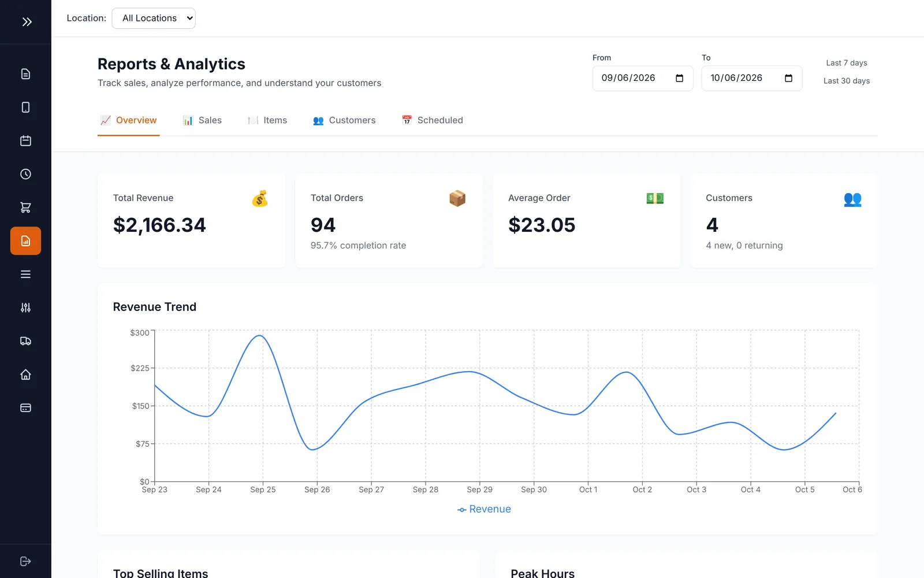924x578 pixels.
Task: Click the To date input 10/06/2026
Action: [751, 78]
